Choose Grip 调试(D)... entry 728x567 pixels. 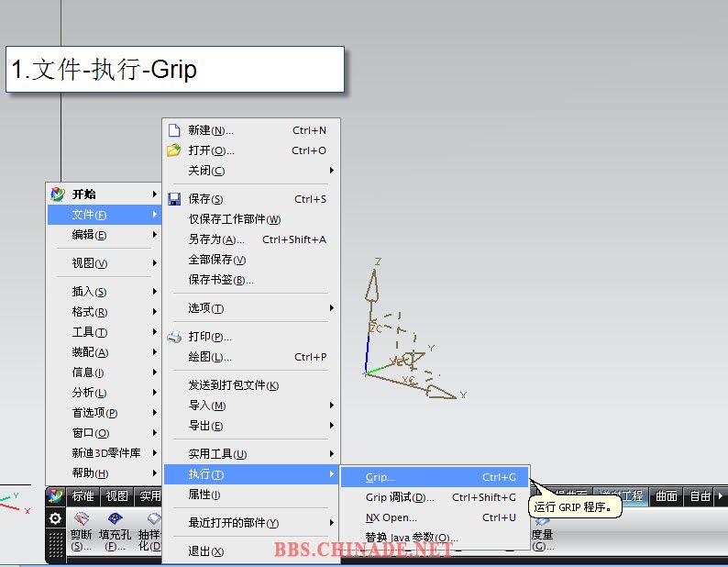(435, 497)
